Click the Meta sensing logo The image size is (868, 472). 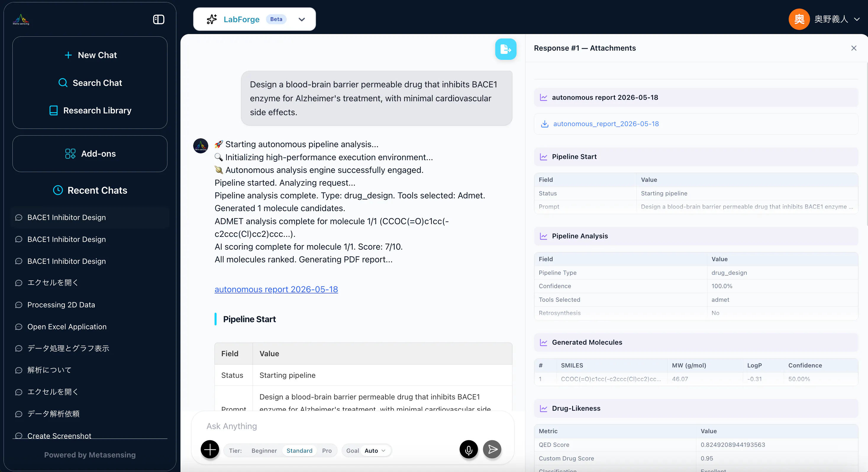21,20
